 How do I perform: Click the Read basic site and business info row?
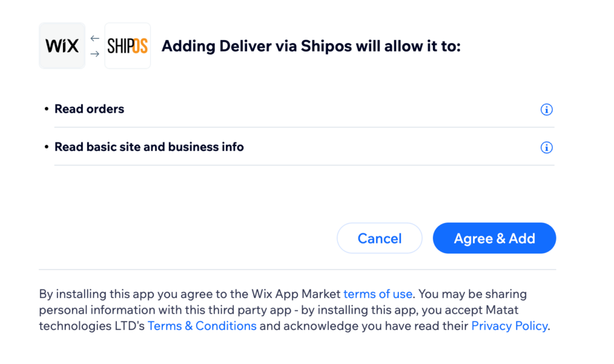149,147
